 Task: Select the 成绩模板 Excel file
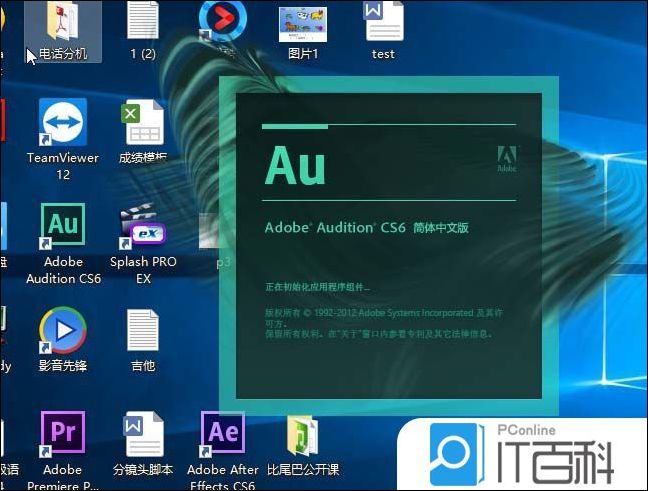[143, 124]
